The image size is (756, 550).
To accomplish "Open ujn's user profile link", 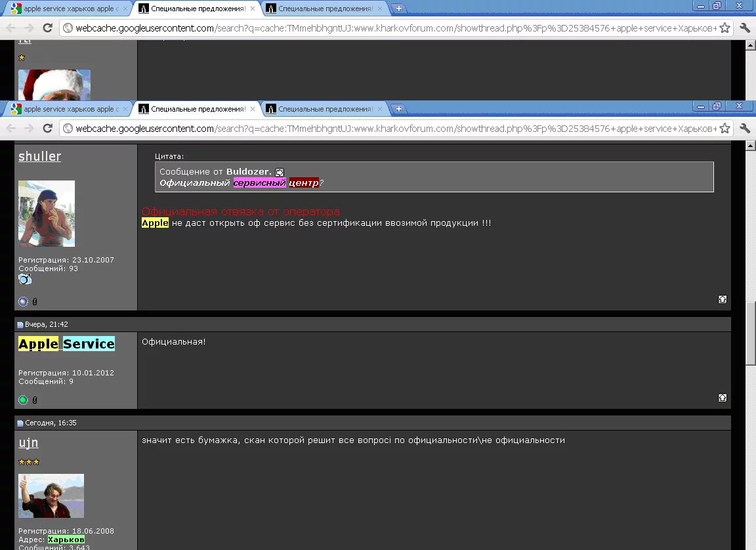I will (x=28, y=443).
